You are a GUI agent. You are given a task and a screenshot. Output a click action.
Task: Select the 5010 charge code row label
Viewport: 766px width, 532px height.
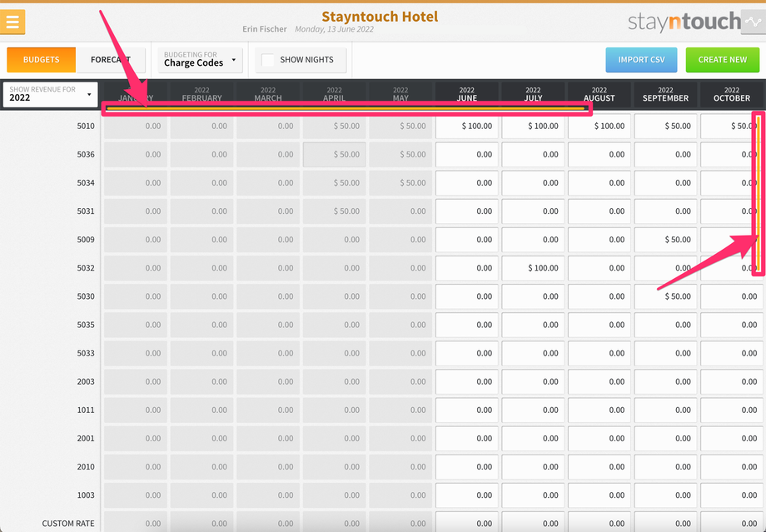[x=86, y=126]
